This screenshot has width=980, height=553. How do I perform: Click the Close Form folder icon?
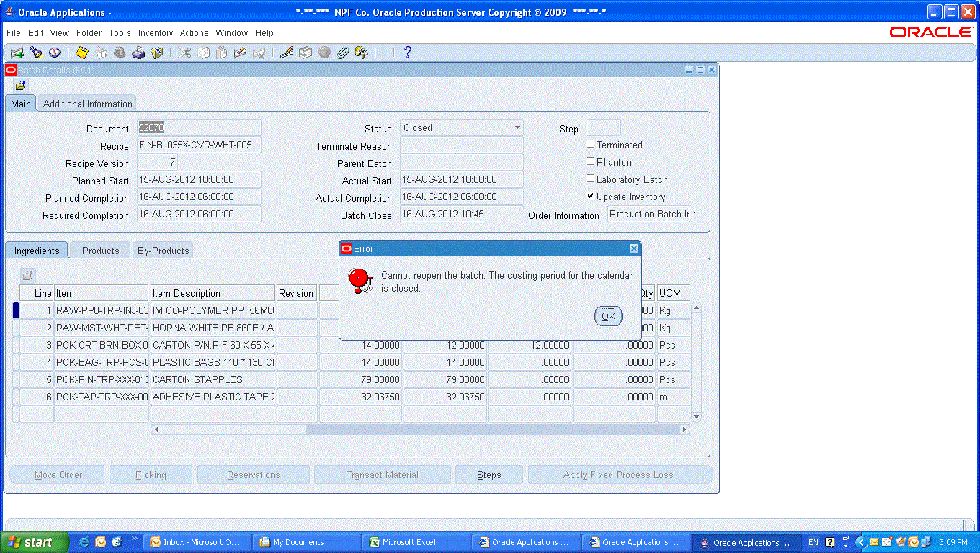click(157, 53)
